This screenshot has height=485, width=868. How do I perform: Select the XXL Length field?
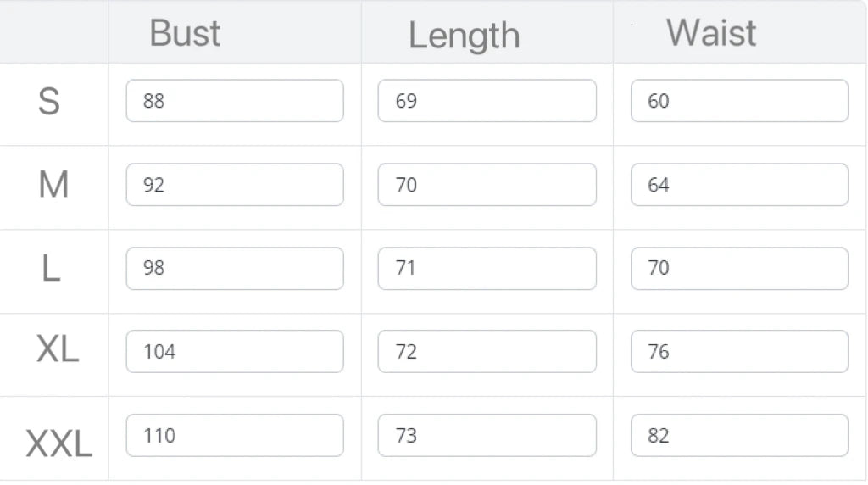point(487,435)
